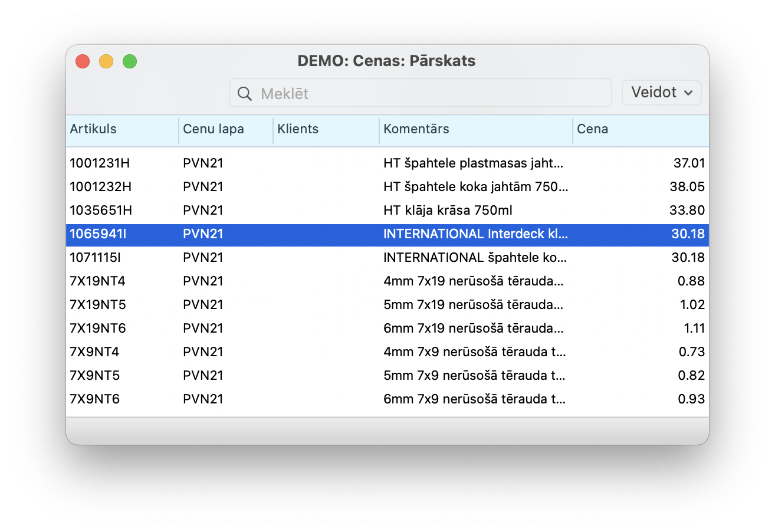
Task: Sort by the Cenu lapa column header
Action: point(213,129)
